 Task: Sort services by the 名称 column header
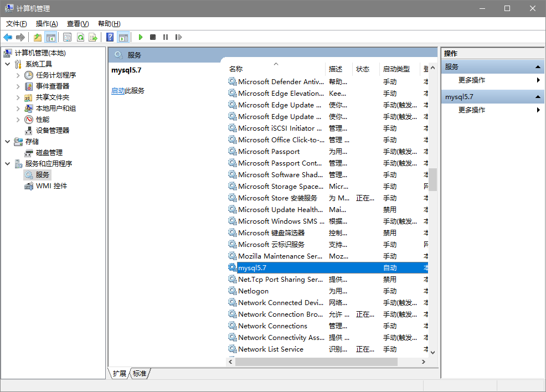coord(275,69)
